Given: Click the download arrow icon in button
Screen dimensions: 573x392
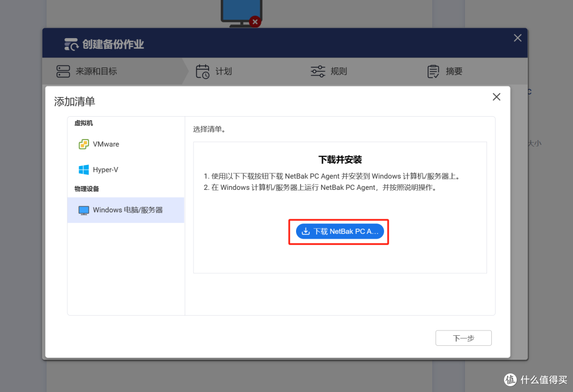Looking at the screenshot, I should 306,231.
